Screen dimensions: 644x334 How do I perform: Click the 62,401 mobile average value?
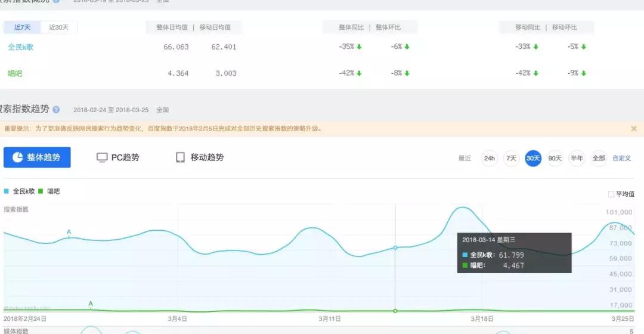[x=224, y=47]
